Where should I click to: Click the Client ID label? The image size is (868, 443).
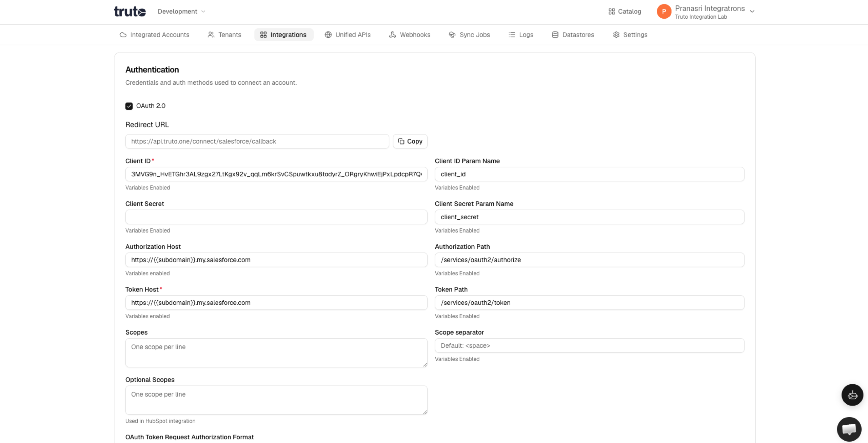coord(138,161)
